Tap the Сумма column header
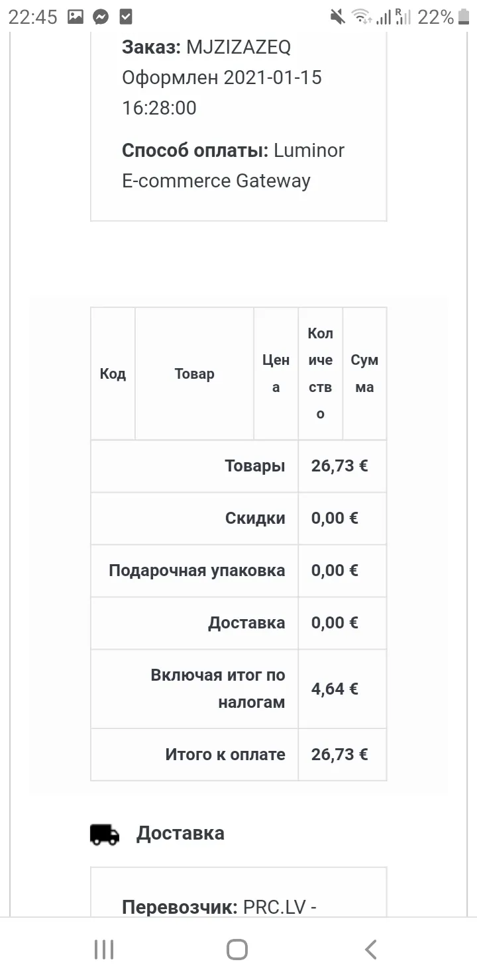This screenshot has width=477, height=980. tap(364, 373)
